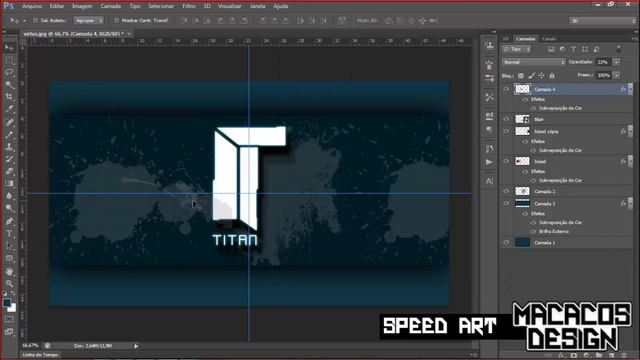Image resolution: width=640 pixels, height=360 pixels.
Task: Switch to the Canais tab
Action: click(549, 39)
